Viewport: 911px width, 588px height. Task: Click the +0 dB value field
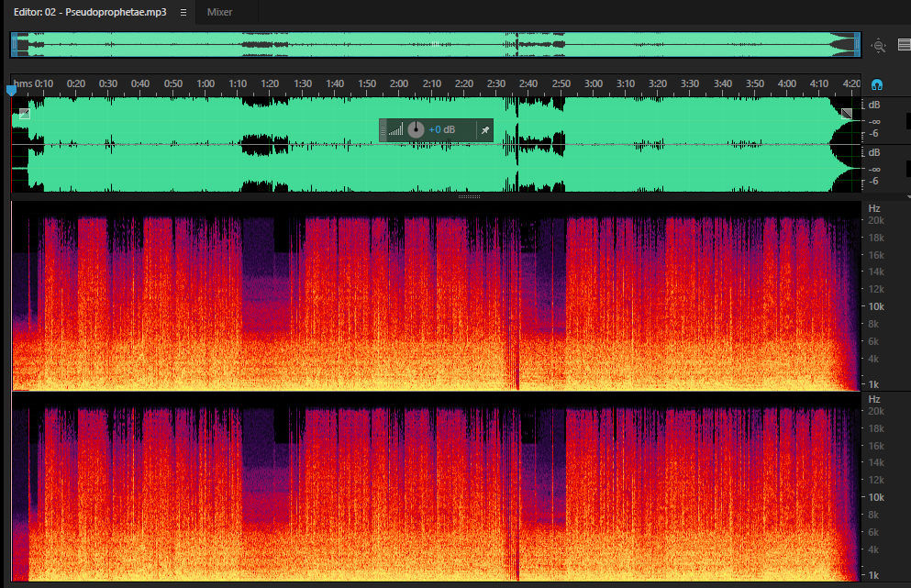441,129
